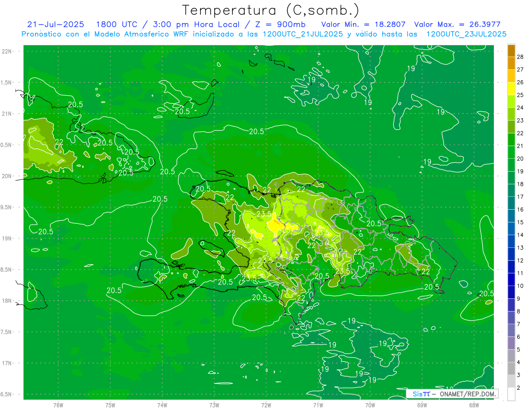Click the '69W' longitude axis label
532x411 pixels.
tap(422, 405)
